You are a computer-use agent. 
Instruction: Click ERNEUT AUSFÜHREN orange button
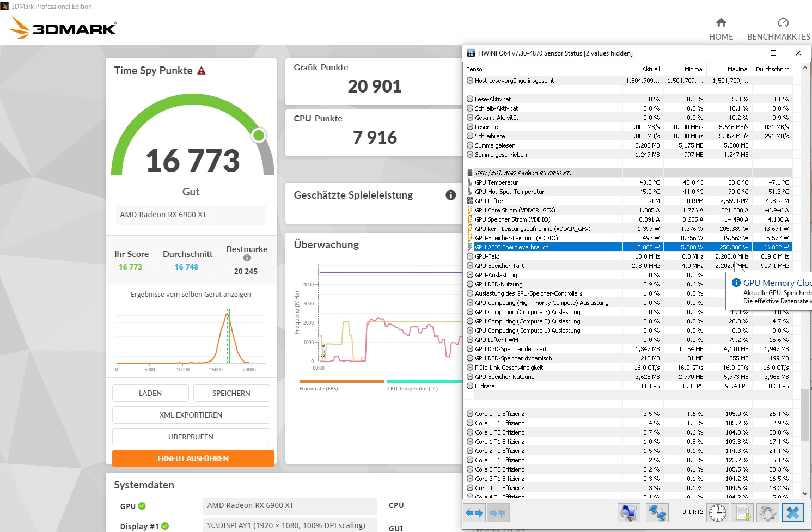193,458
